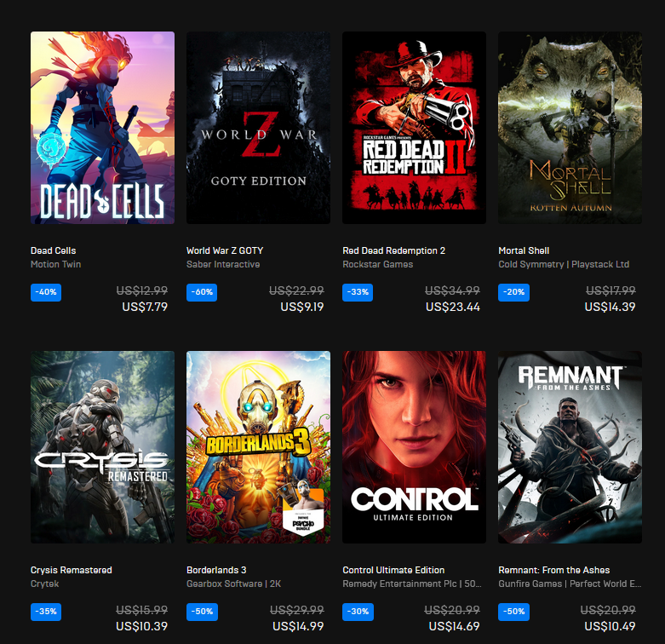Click the World War Z GOTY title
The image size is (665, 644).
225,250
